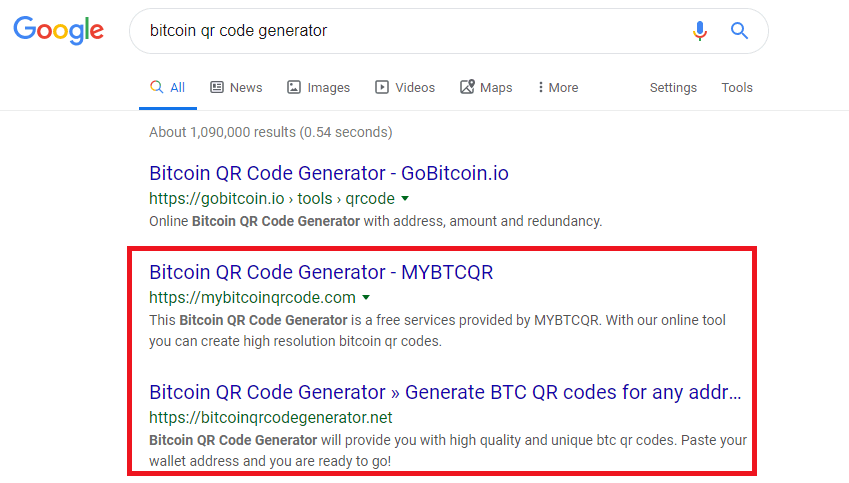Switch to the Images tab
This screenshot has width=849, height=483.
[318, 88]
